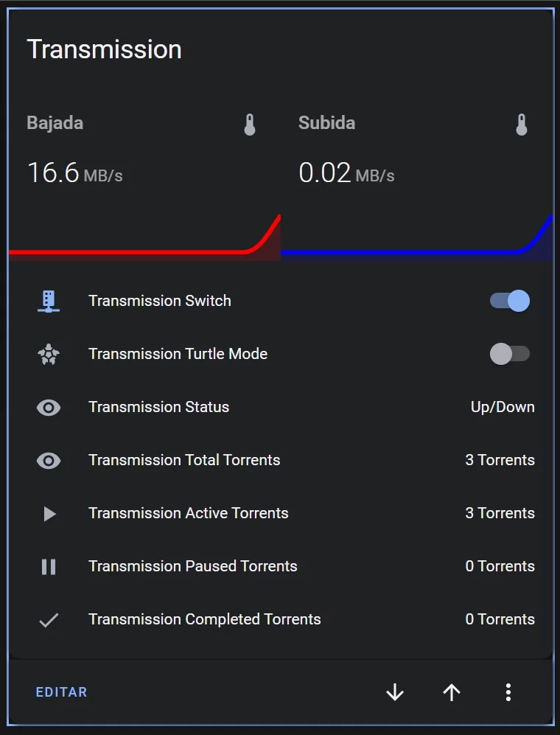Enable the Transmission Turtle Mode toggle
560x735 pixels.
510,354
